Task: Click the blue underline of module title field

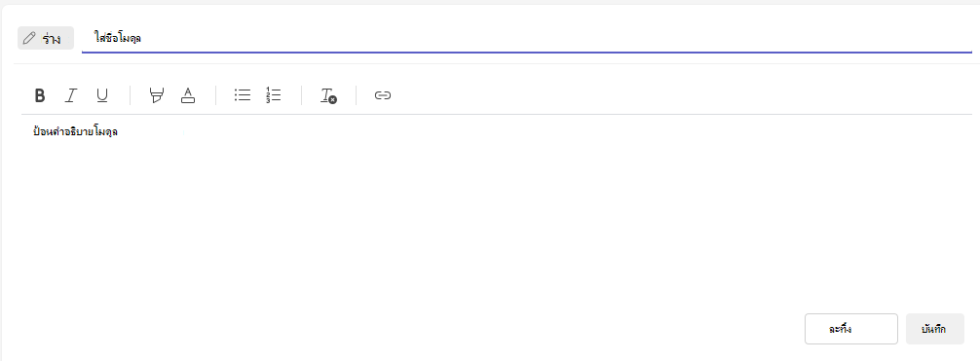Action: 526,52
